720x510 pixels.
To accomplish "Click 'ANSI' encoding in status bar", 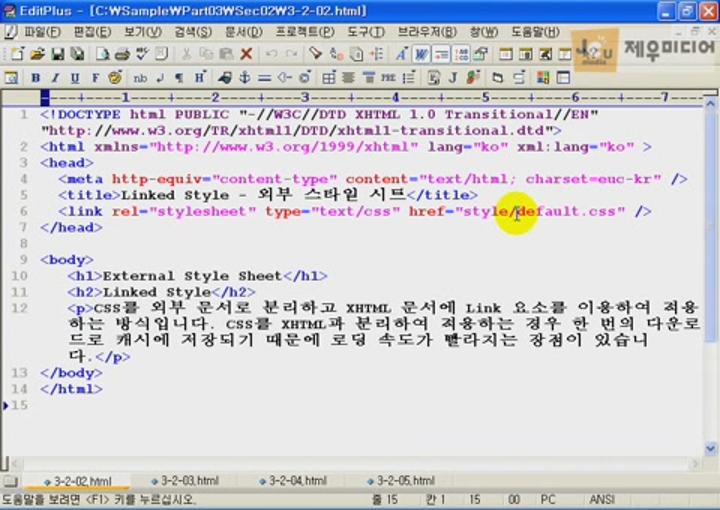I will 602,499.
